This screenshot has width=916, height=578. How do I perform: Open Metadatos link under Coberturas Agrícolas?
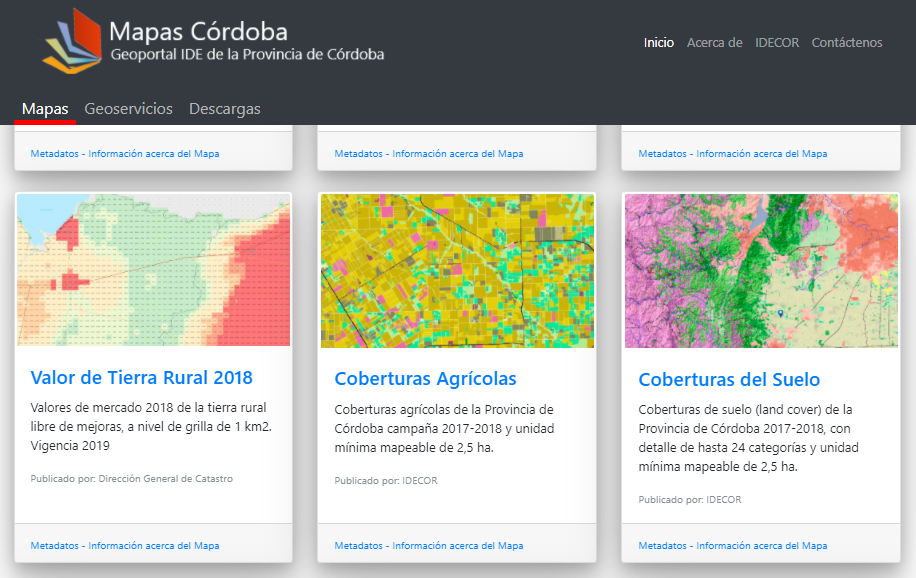[x=429, y=545]
